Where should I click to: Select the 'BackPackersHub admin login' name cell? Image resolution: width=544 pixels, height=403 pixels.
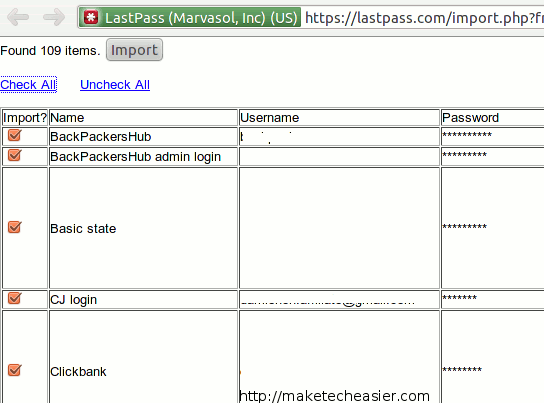(x=143, y=157)
